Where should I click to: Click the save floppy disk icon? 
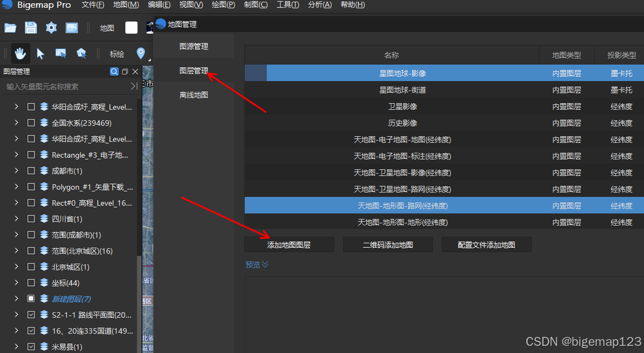pos(31,28)
